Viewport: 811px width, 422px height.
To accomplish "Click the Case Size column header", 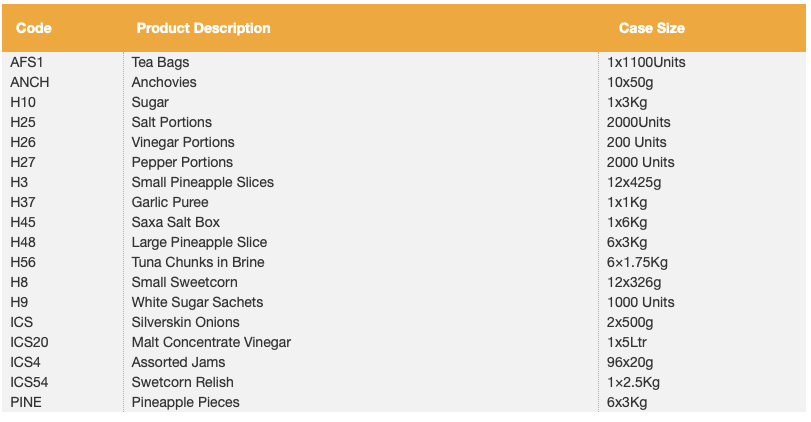I will pyautogui.click(x=651, y=28).
